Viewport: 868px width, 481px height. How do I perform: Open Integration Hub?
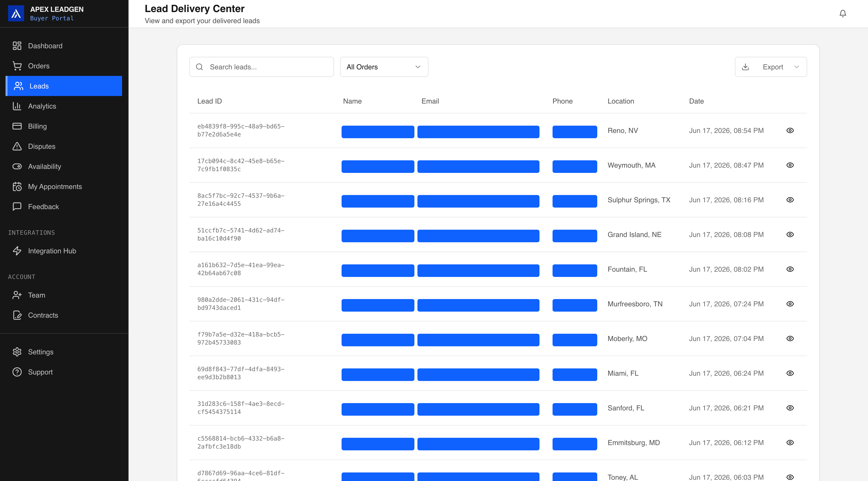(64, 251)
